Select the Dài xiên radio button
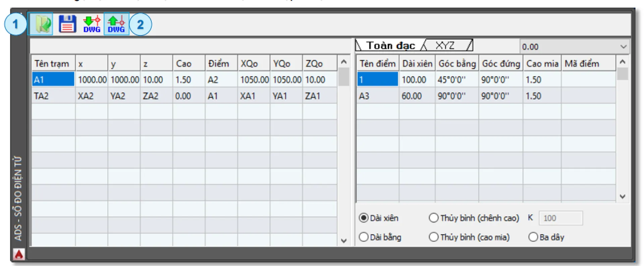644x266 pixels. click(364, 218)
